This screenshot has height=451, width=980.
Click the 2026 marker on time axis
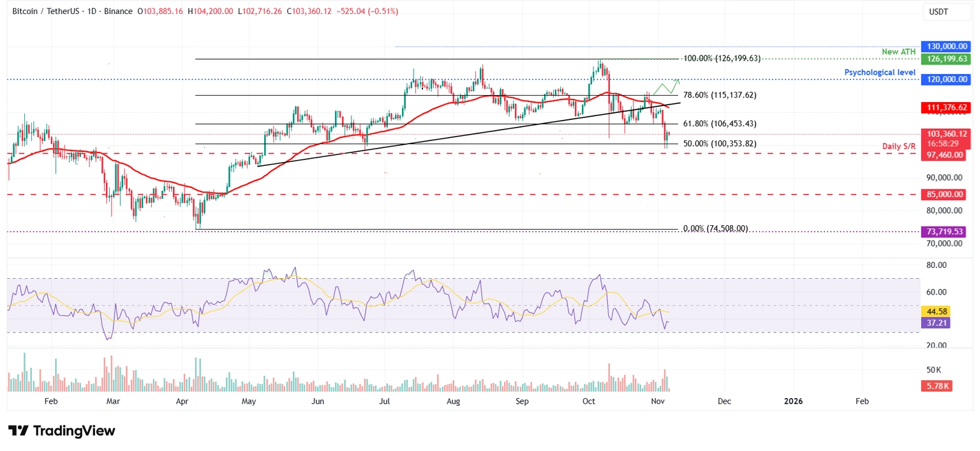[793, 401]
